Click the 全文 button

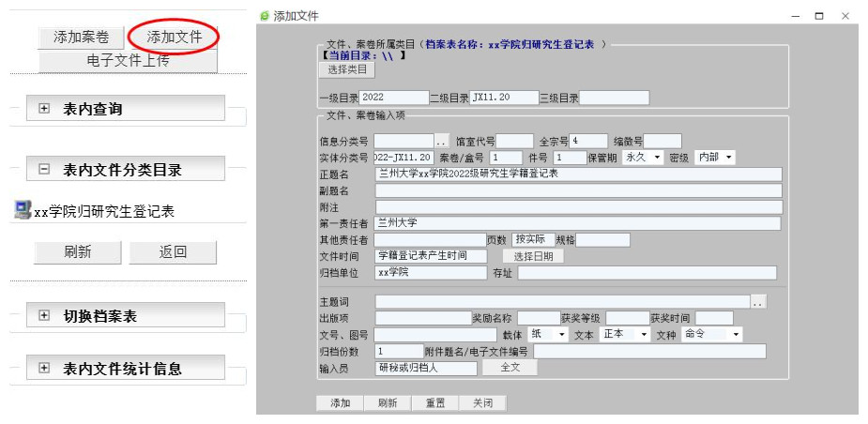click(510, 368)
